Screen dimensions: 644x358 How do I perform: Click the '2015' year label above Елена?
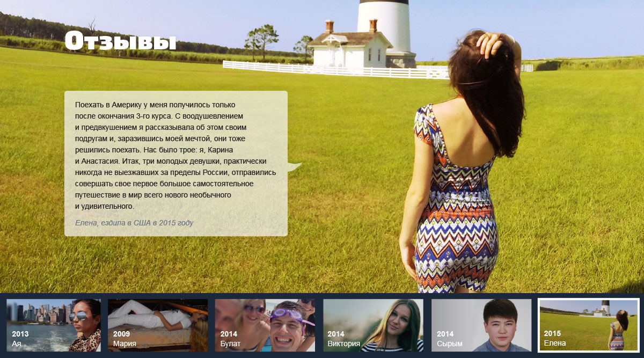[x=552, y=333]
